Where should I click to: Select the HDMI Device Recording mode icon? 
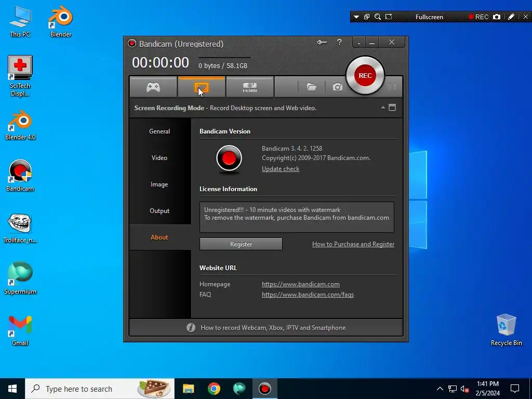click(250, 87)
